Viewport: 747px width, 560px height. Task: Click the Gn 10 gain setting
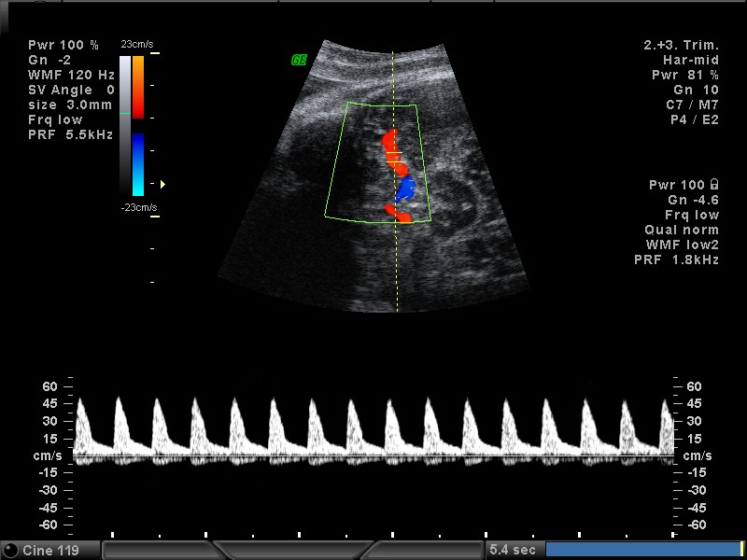point(696,90)
